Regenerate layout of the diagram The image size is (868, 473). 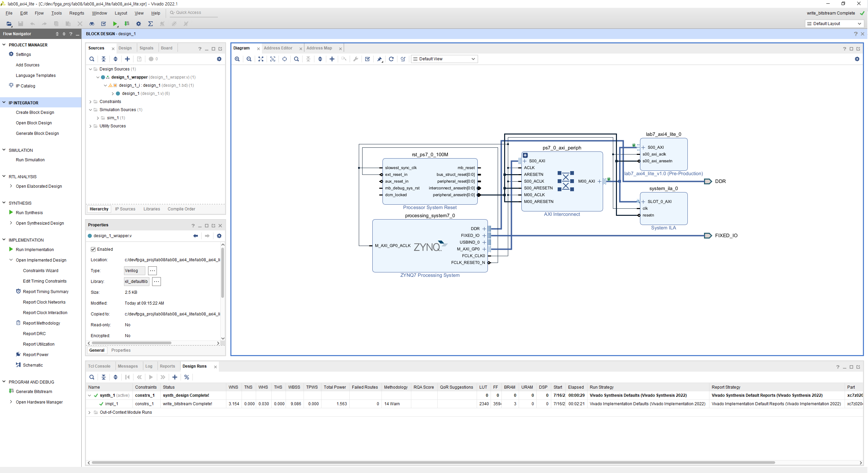point(391,59)
